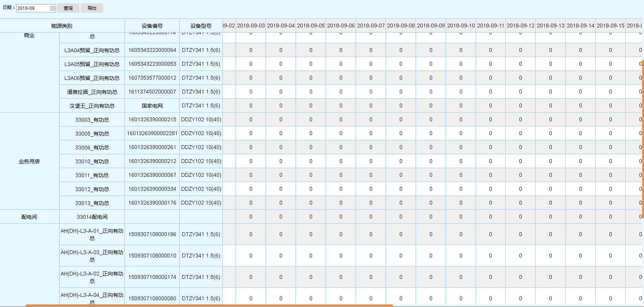Screen dimensions: 644x307
Task: Select the 设备型号 column header
Action: click(x=201, y=26)
